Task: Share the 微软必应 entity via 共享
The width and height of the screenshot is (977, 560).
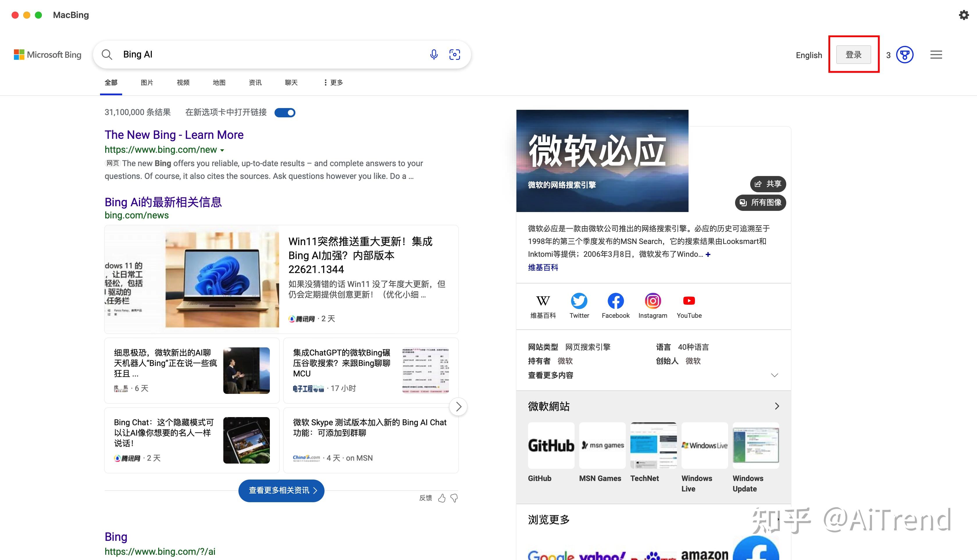Action: click(x=768, y=184)
